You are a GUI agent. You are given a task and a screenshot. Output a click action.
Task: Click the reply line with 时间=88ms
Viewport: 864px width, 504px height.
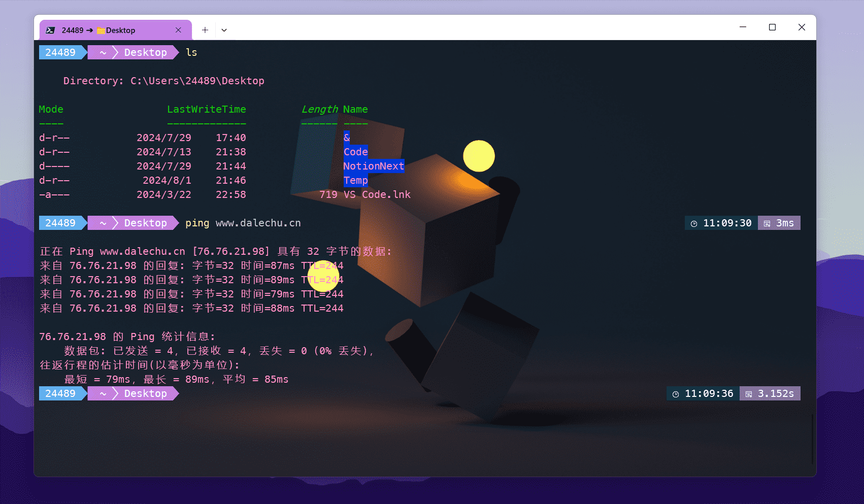tap(191, 308)
